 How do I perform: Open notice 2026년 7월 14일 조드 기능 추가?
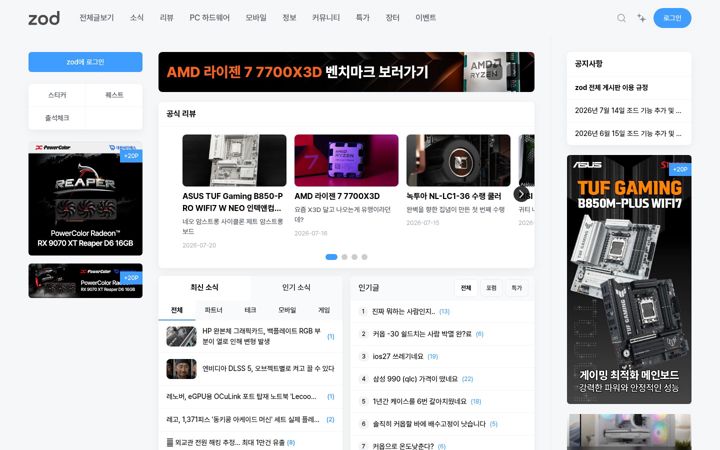click(x=628, y=110)
